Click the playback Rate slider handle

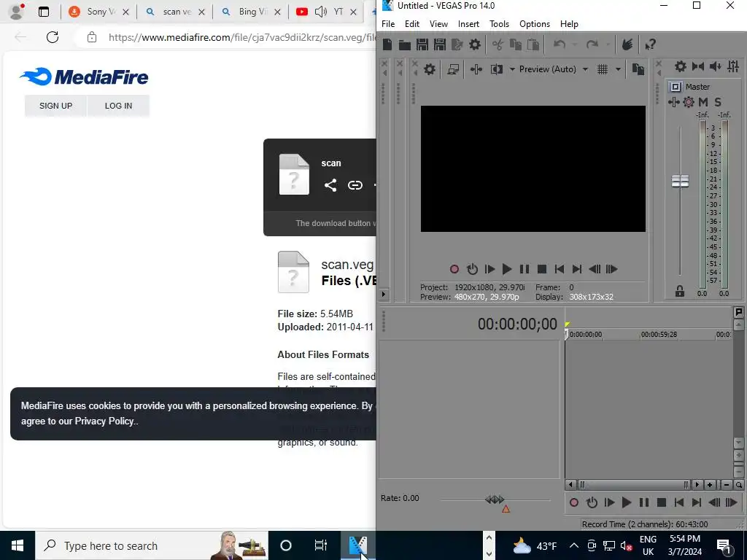(495, 499)
